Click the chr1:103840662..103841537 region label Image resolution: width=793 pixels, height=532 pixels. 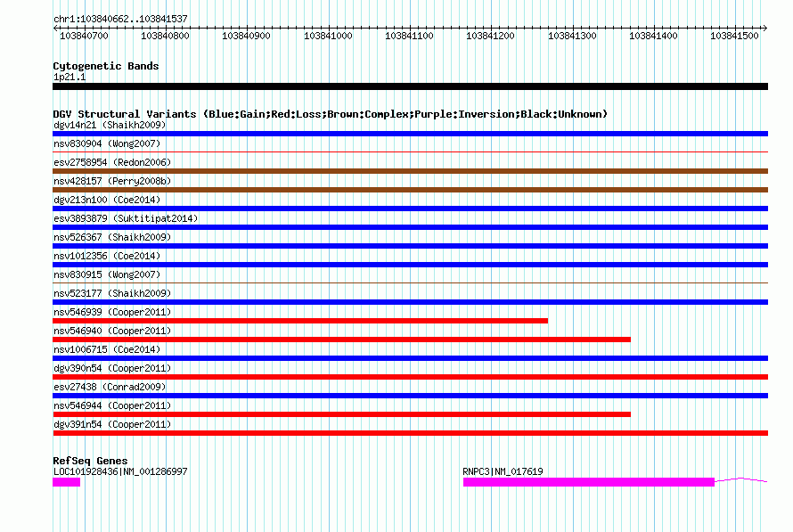pyautogui.click(x=120, y=19)
